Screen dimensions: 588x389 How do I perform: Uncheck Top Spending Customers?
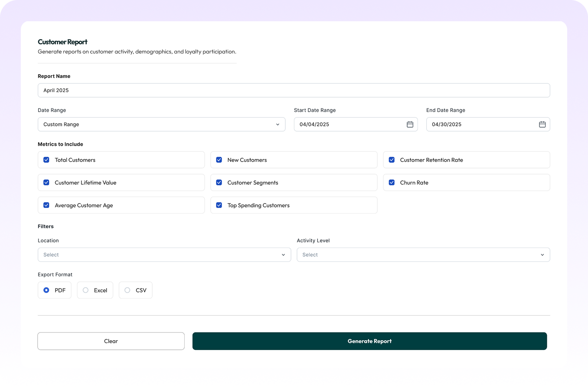219,205
